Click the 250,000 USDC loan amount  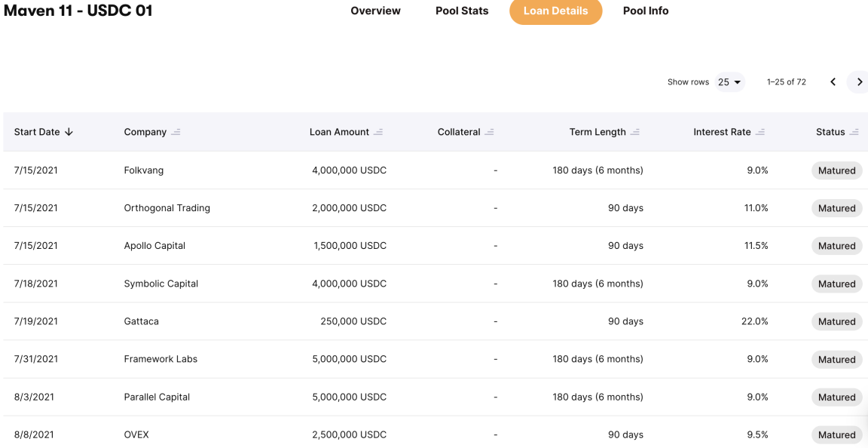pos(353,321)
